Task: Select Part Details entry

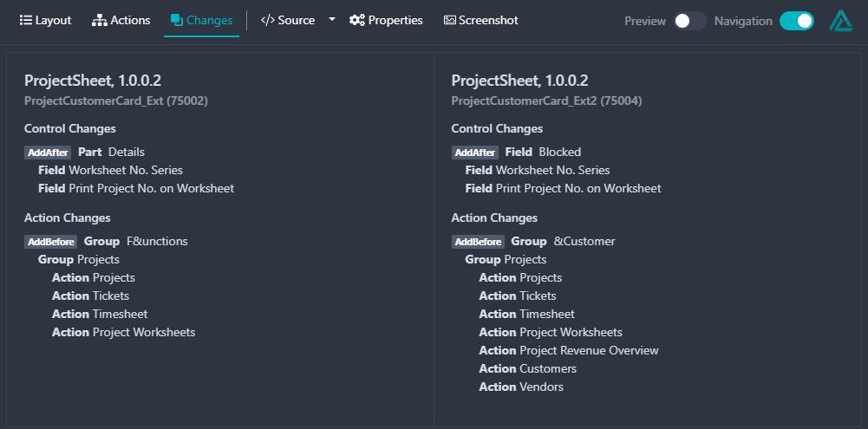Action: tap(111, 152)
